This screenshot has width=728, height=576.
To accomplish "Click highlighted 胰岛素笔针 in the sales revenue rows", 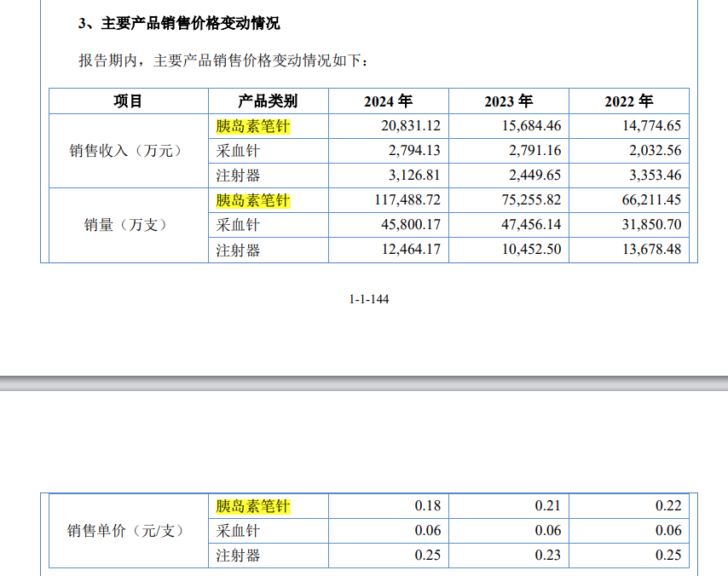I will (x=253, y=126).
